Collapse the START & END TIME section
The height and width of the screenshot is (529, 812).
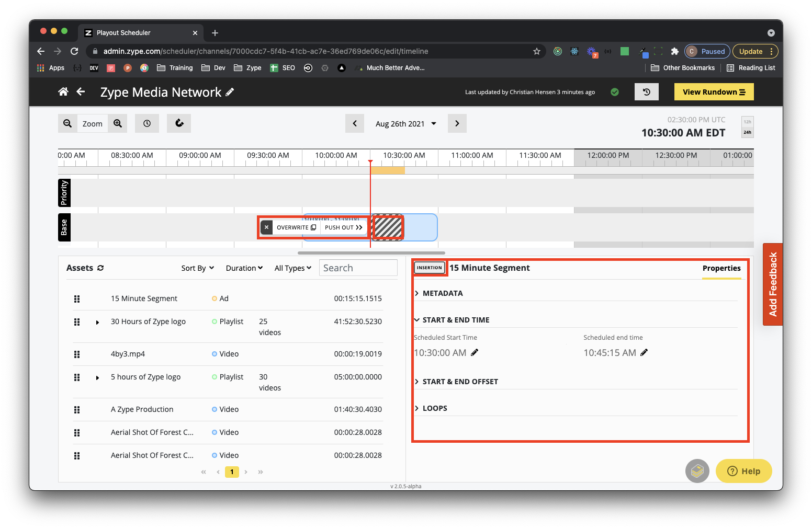[452, 320]
